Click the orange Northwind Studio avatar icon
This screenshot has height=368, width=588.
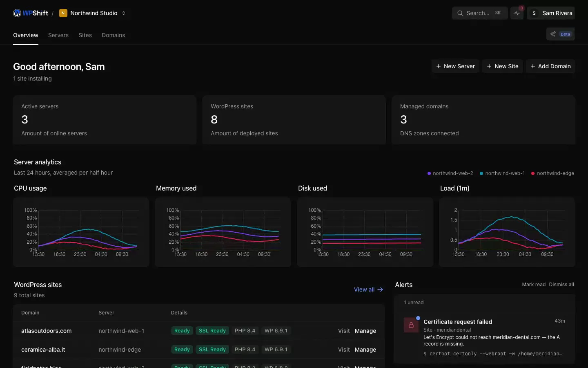pos(63,13)
